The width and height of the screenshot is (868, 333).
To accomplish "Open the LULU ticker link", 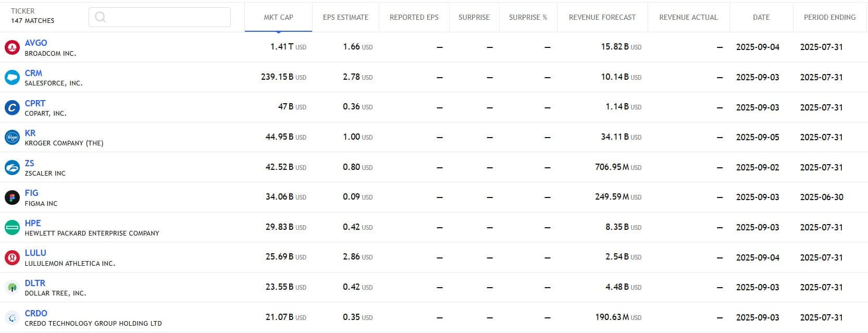I will (x=35, y=253).
